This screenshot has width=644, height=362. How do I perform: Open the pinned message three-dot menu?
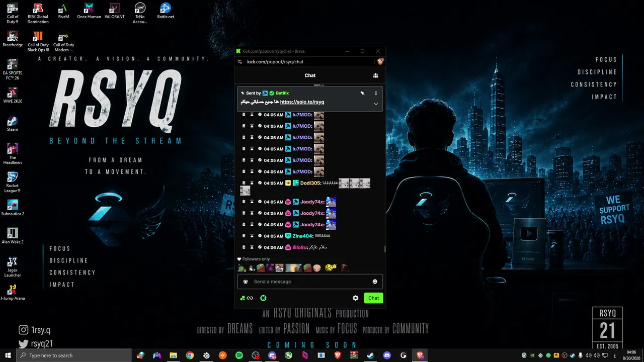[x=375, y=93]
